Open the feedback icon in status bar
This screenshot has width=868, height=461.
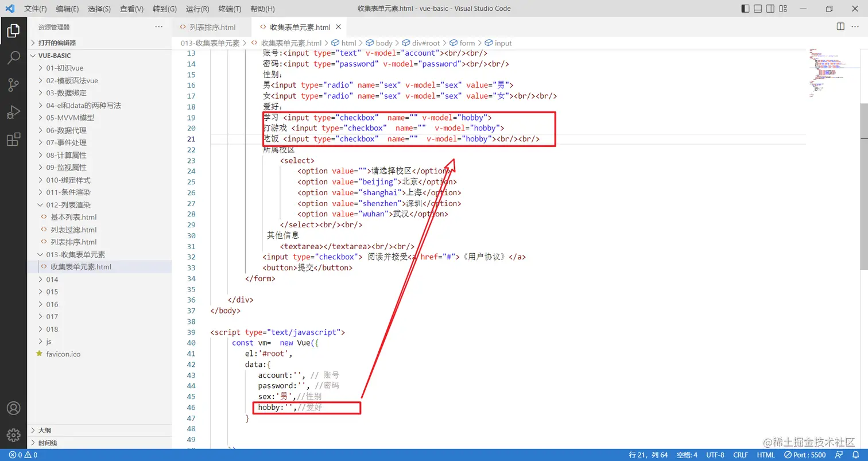[839, 455]
